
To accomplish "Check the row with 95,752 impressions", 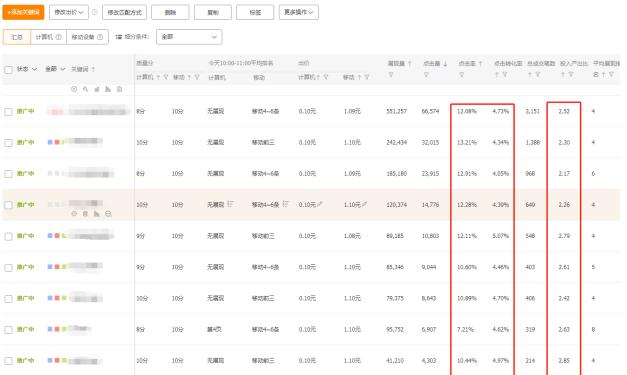I will click(8, 330).
